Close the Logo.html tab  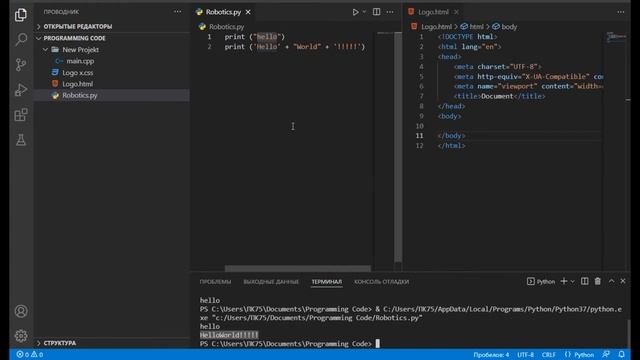pos(456,12)
